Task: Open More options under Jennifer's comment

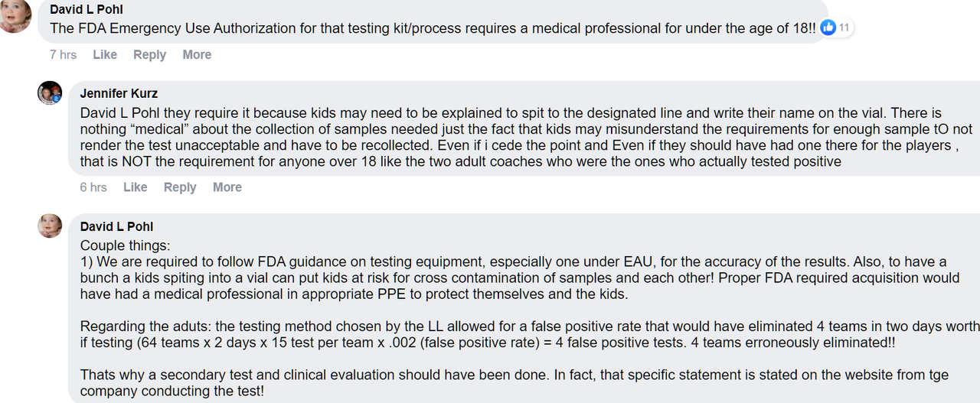Action: [x=227, y=187]
